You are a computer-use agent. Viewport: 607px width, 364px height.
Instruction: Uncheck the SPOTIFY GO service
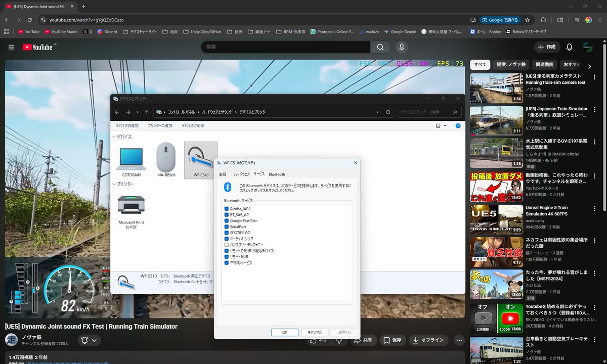click(227, 233)
